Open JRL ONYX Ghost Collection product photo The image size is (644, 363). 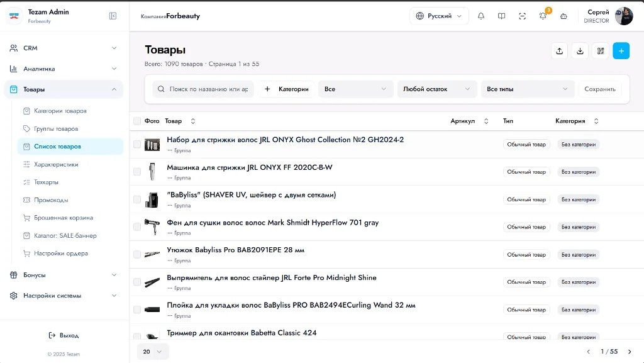pos(152,145)
